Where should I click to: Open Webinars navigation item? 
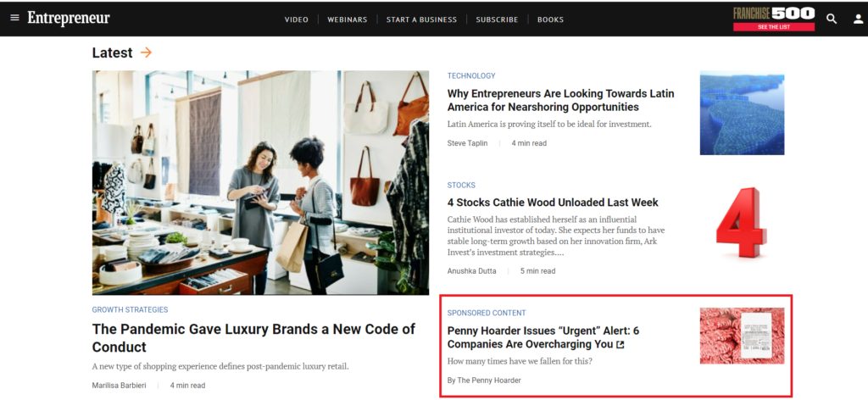[347, 19]
